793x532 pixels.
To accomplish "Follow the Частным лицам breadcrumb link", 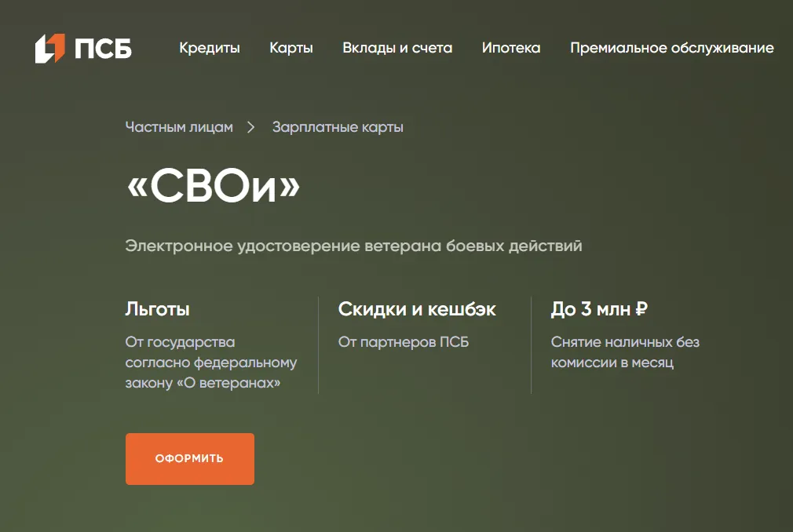I will point(179,127).
